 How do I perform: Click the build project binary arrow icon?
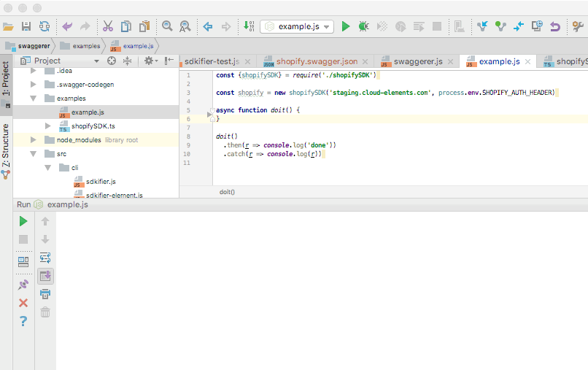click(x=249, y=26)
